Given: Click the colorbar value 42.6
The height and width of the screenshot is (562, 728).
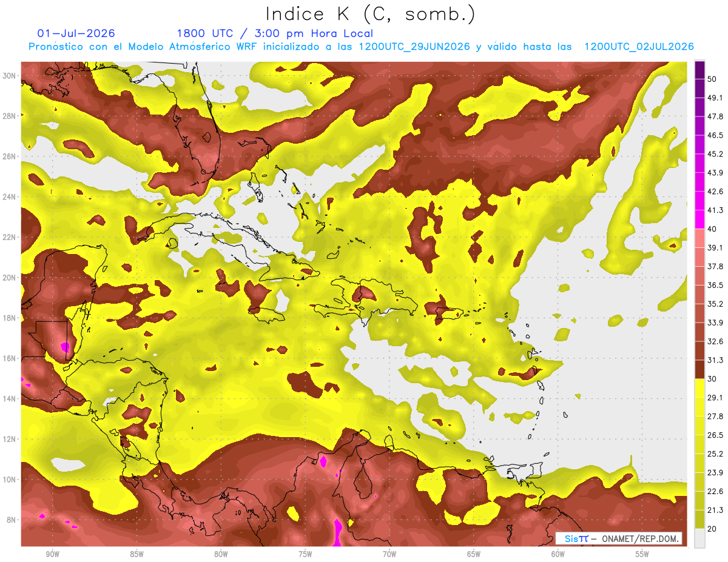Looking at the screenshot, I should tap(716, 192).
